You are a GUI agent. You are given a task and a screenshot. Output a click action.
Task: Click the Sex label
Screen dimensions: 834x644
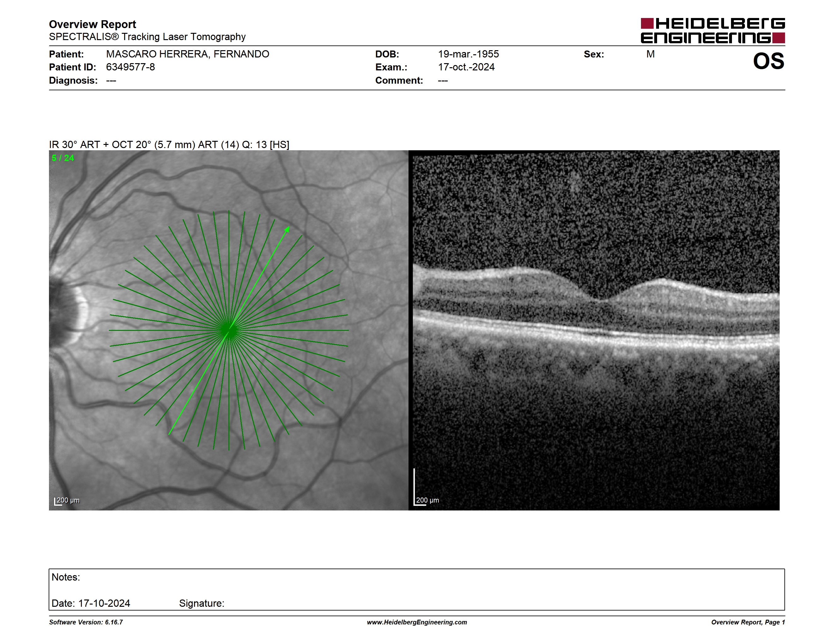point(594,54)
